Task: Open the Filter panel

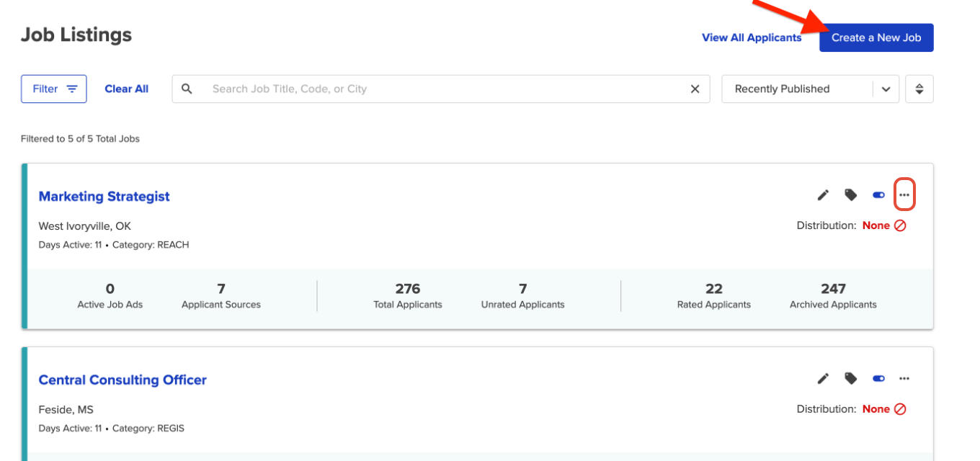Action: pos(54,89)
